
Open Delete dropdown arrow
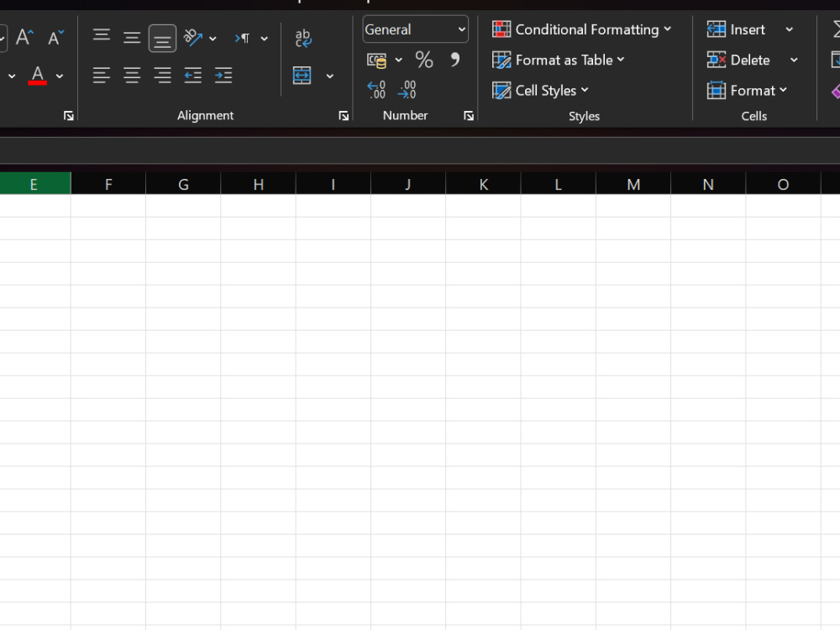[794, 60]
